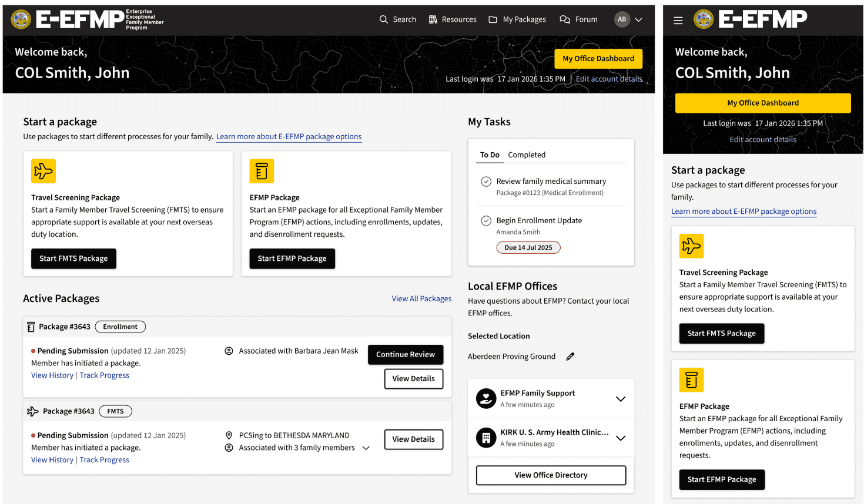Viewport: 864px width, 504px height.
Task: Click Continue Review button
Action: click(406, 355)
